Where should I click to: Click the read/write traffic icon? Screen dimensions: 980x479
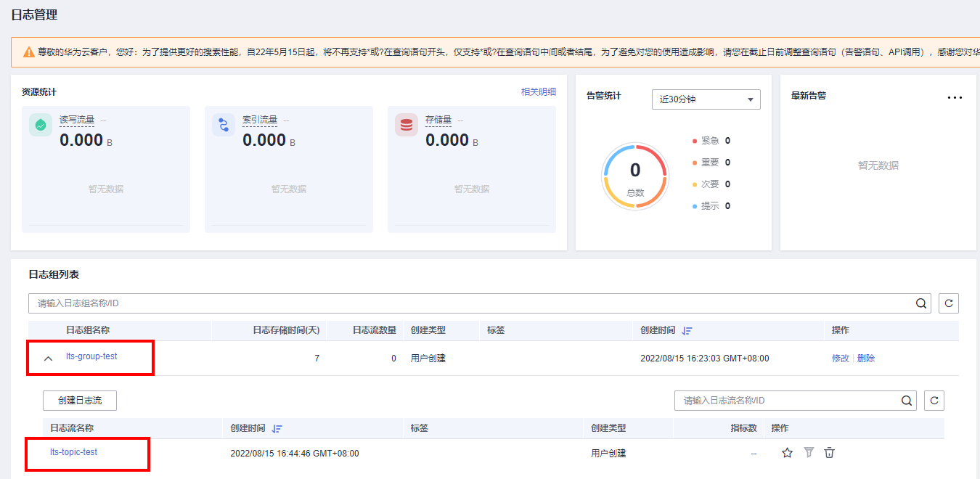click(41, 125)
